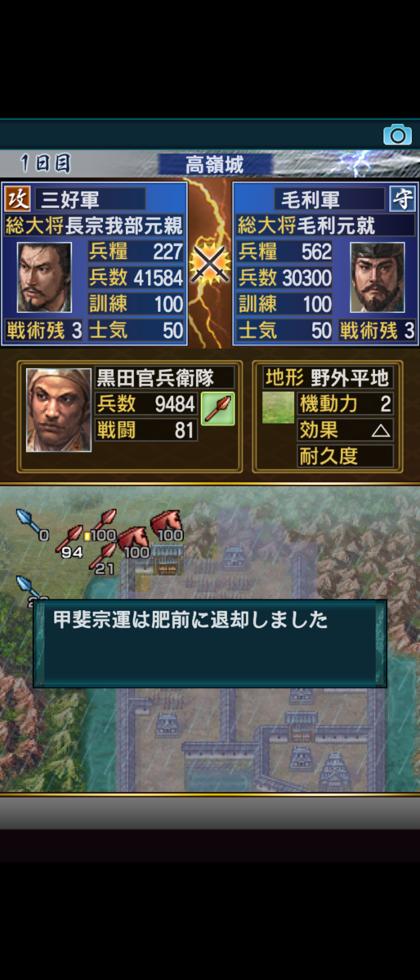
Task: Dismiss the 甲斐宗運 retreat message box
Action: [x=210, y=644]
